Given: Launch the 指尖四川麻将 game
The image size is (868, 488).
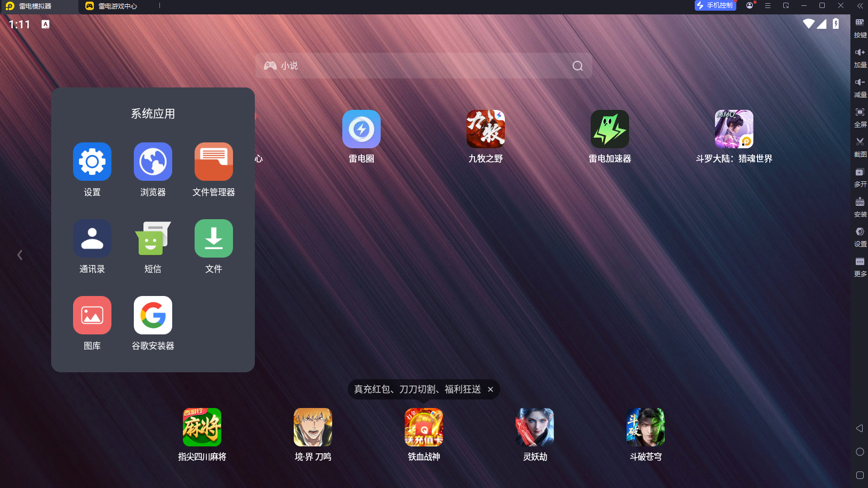Looking at the screenshot, I should [x=202, y=427].
